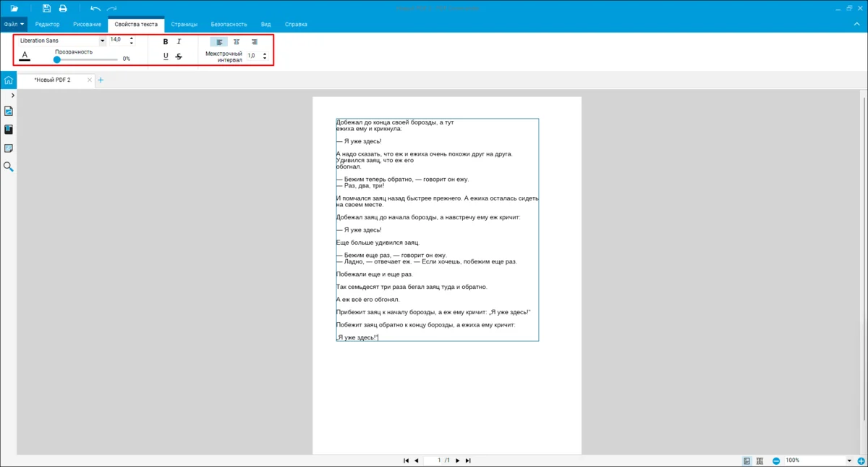
Task: Click the text "А еж всё его обгонял."
Action: tap(367, 299)
